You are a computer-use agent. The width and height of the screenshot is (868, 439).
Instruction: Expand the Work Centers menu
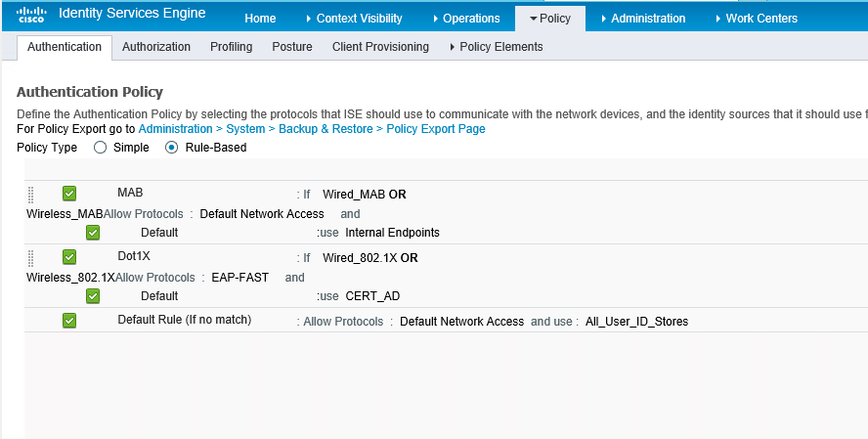pos(757,19)
